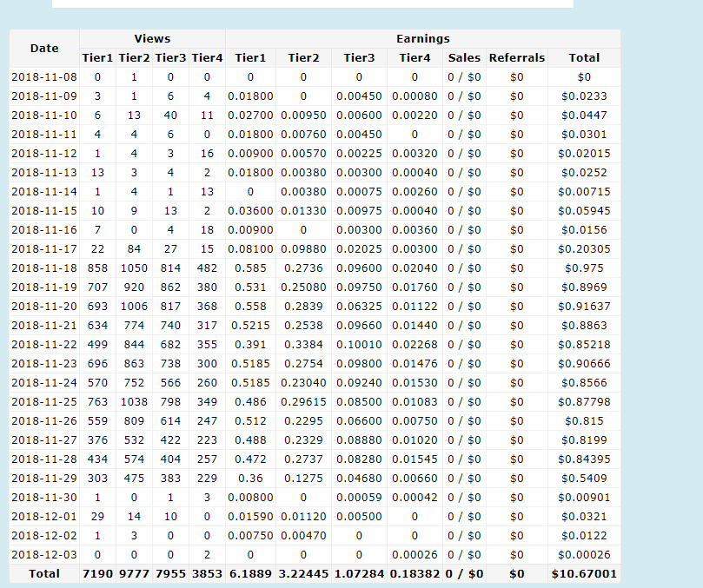Screen dimensions: 703x588
Task: Click the 6.1889 Tier1 earnings total
Action: tap(251, 574)
